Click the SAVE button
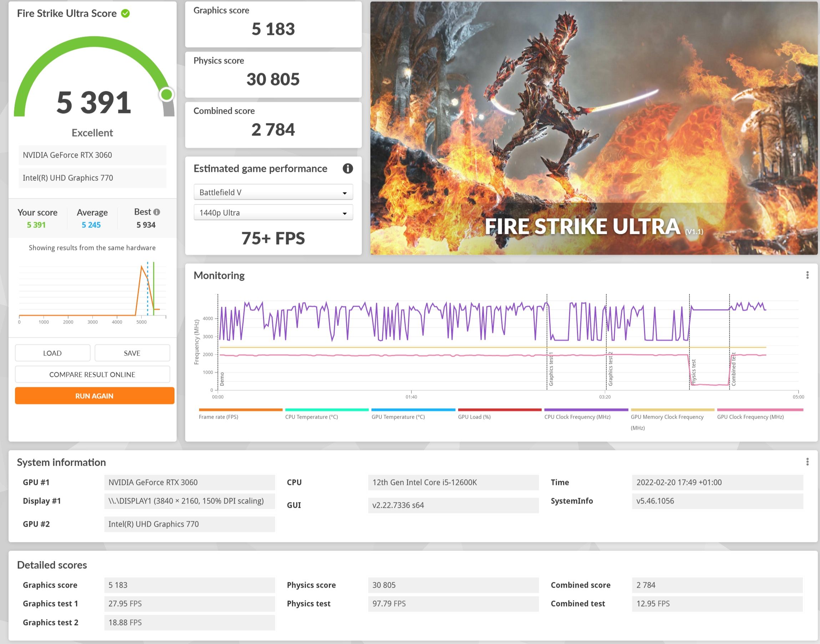Image resolution: width=820 pixels, height=644 pixels. (x=132, y=353)
